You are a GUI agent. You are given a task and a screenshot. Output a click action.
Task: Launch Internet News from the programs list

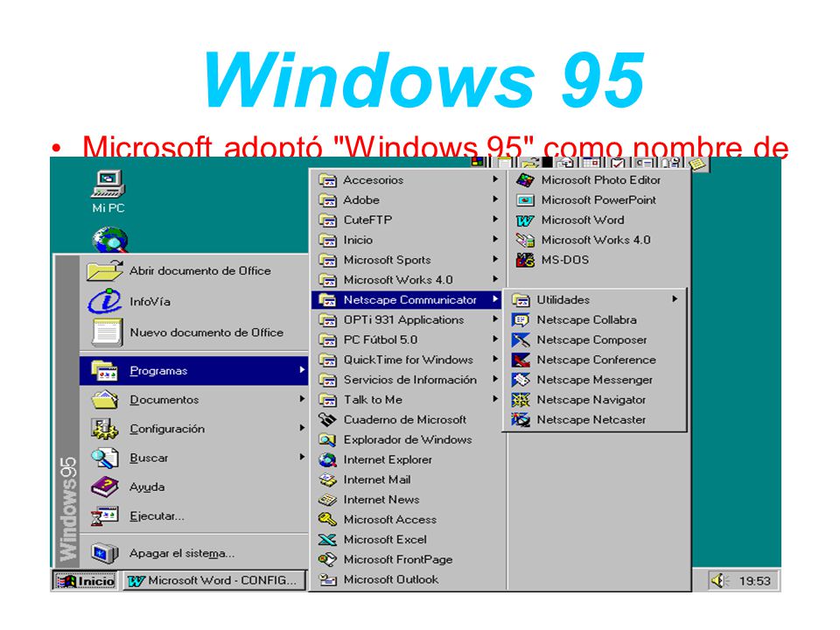point(407,500)
